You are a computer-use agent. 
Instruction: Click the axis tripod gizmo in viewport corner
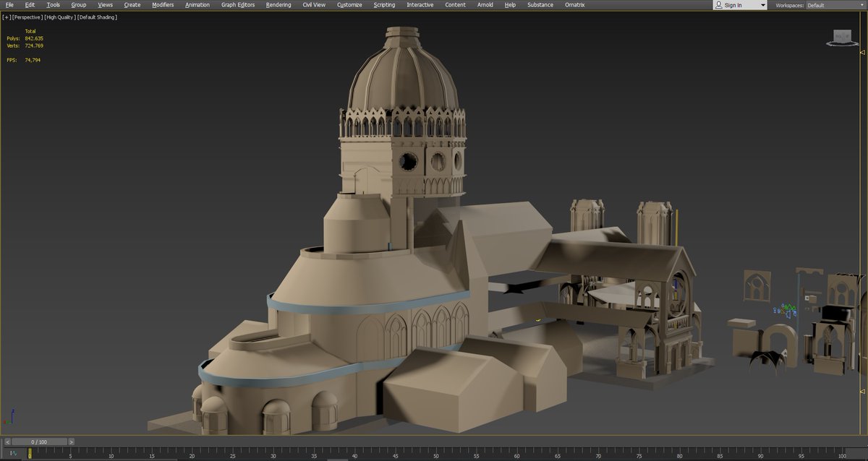tap(9, 417)
